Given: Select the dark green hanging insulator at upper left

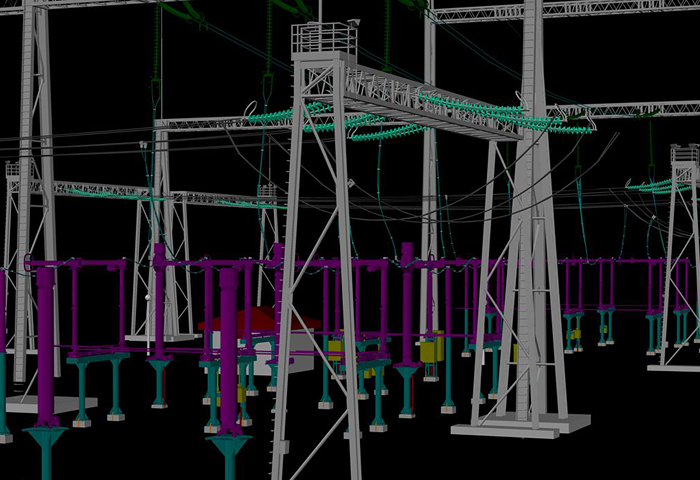Looking at the screenshot, I should (x=156, y=60).
